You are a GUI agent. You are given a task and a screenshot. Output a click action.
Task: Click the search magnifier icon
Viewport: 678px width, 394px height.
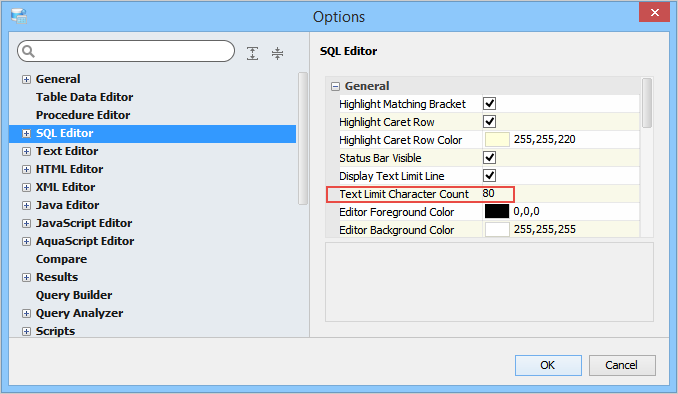(29, 51)
